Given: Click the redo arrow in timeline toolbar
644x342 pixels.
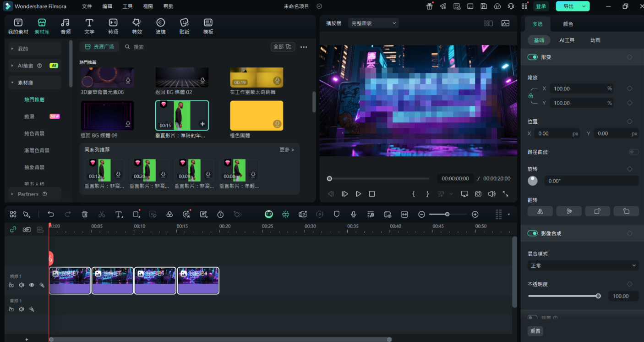Looking at the screenshot, I should (68, 214).
